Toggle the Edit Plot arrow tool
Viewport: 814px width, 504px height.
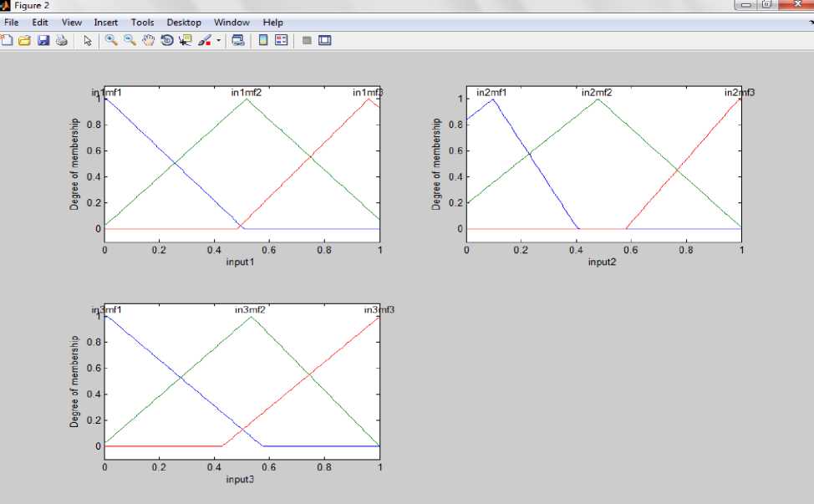[87, 40]
